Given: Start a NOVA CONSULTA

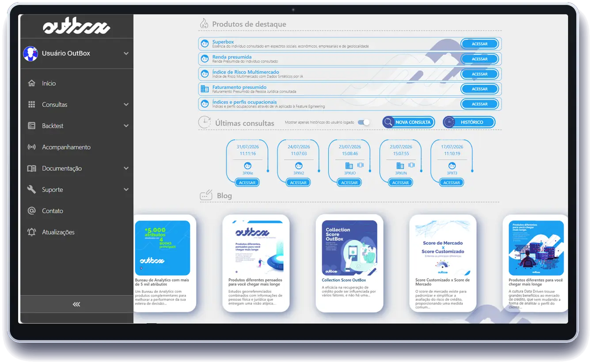Looking at the screenshot, I should [x=409, y=122].
